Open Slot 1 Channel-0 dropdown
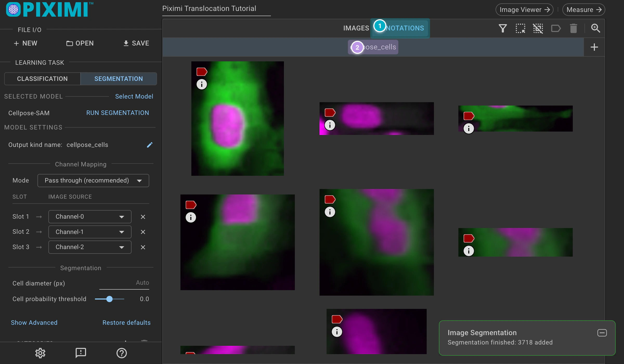This screenshot has height=364, width=624. (x=90, y=217)
